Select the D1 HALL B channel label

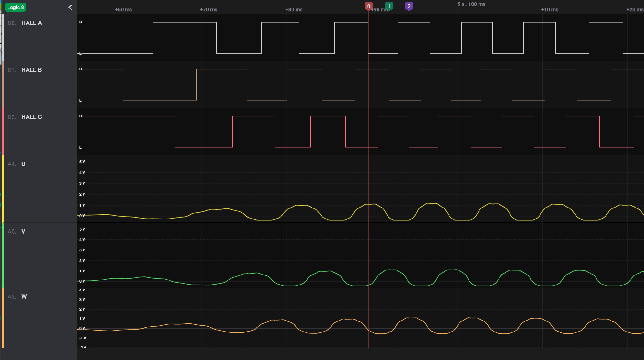[x=25, y=70]
